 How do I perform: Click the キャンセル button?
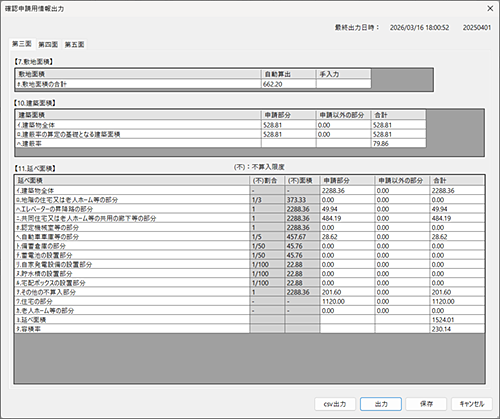(x=472, y=404)
